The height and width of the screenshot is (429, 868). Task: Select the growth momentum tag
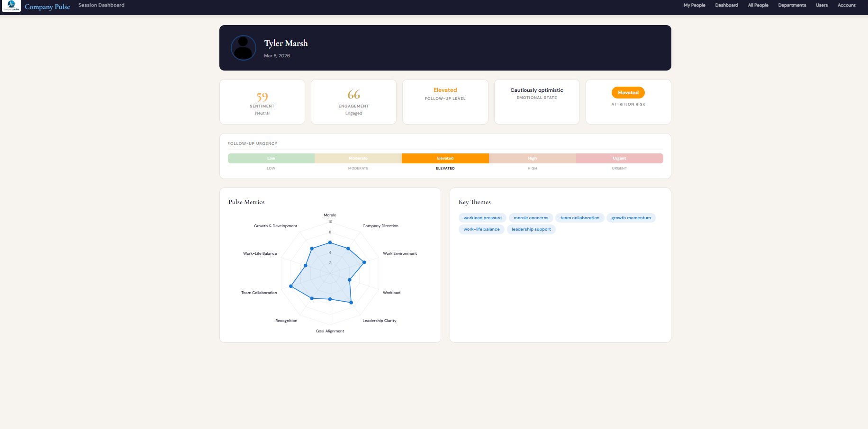tap(631, 218)
